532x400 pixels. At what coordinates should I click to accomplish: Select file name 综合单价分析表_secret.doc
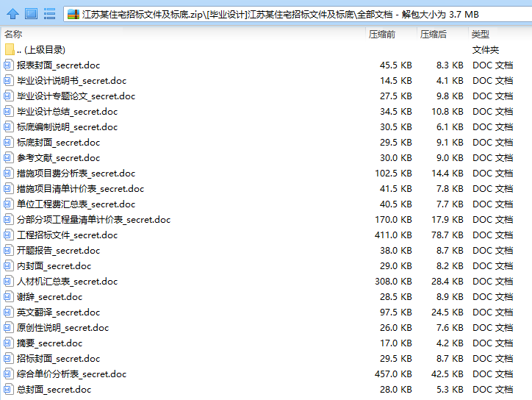point(71,374)
